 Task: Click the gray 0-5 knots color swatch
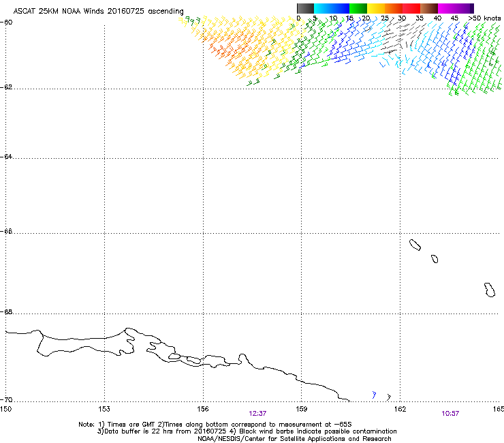(305, 8)
